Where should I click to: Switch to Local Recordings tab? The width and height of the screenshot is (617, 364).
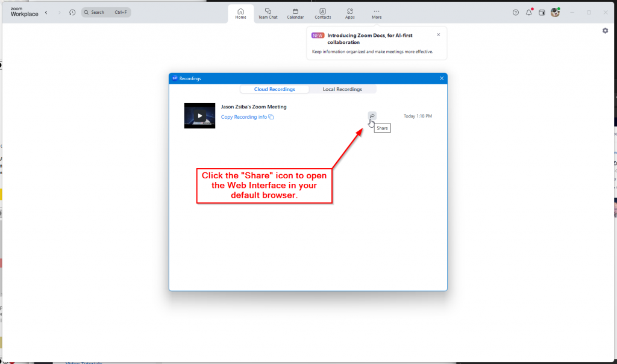coord(342,89)
